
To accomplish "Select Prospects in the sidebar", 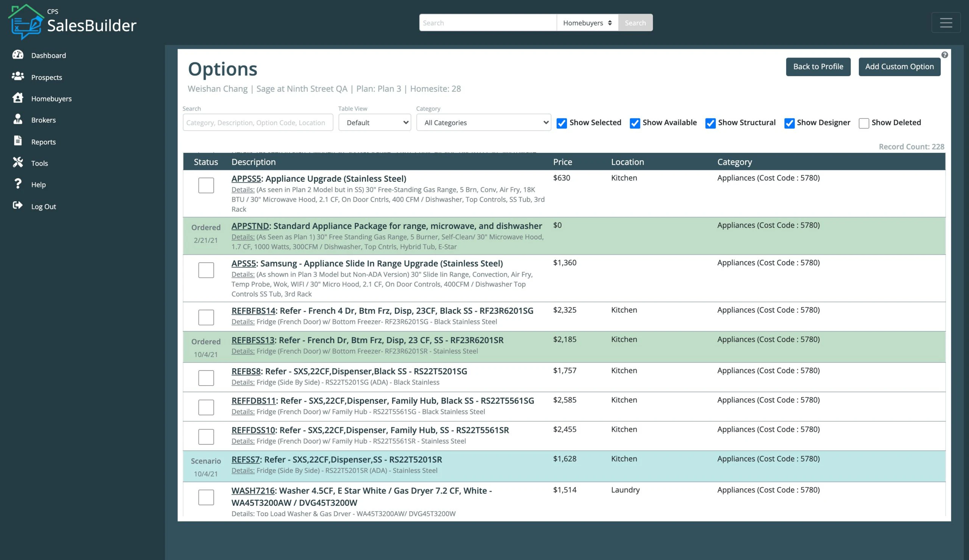I will (18, 76).
